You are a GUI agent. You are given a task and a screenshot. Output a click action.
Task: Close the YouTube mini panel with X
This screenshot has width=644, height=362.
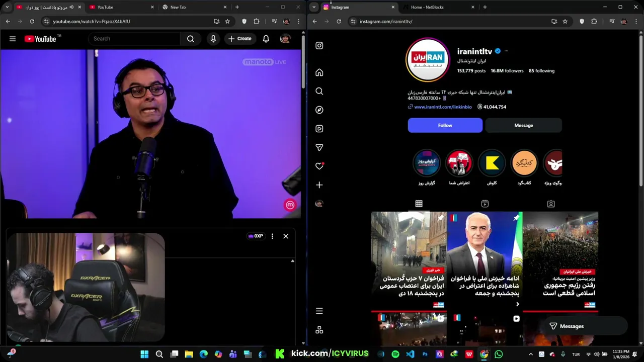coord(286,236)
